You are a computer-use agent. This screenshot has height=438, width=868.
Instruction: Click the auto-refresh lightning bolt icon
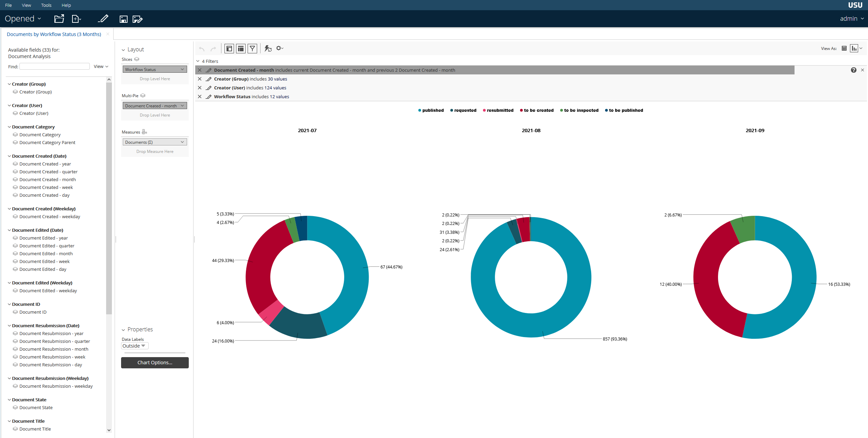click(x=268, y=49)
